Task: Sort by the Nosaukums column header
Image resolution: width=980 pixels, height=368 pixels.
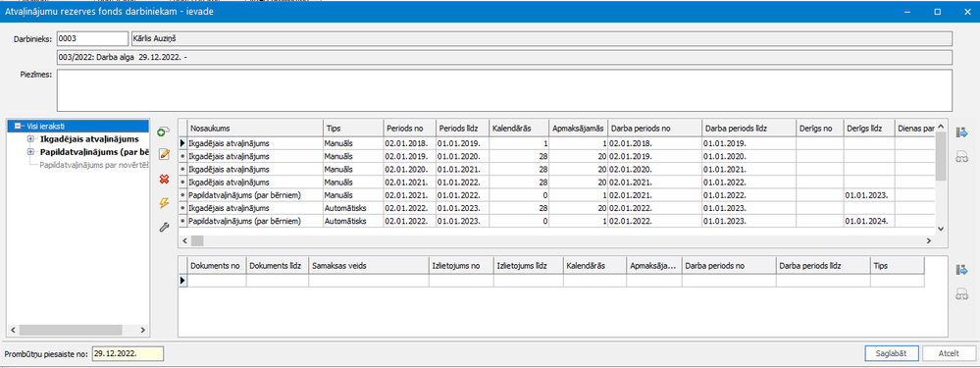Action: coord(255,129)
